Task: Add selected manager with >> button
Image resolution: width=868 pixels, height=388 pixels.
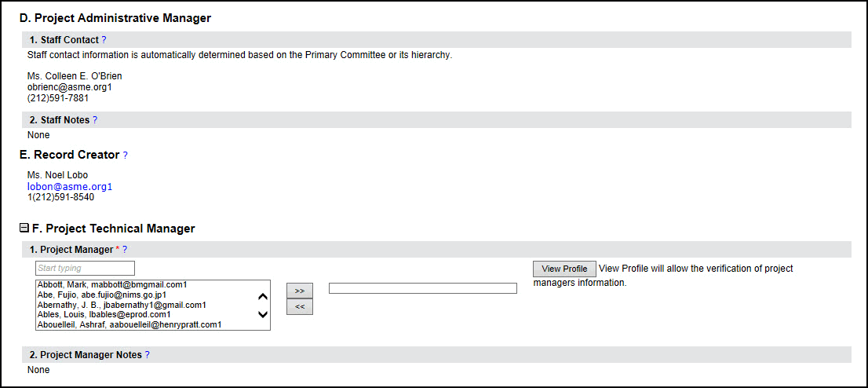Action: pyautogui.click(x=299, y=291)
